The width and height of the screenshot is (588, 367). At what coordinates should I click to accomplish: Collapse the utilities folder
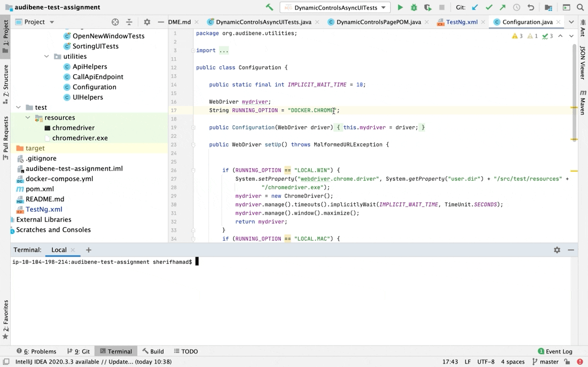pos(46,56)
